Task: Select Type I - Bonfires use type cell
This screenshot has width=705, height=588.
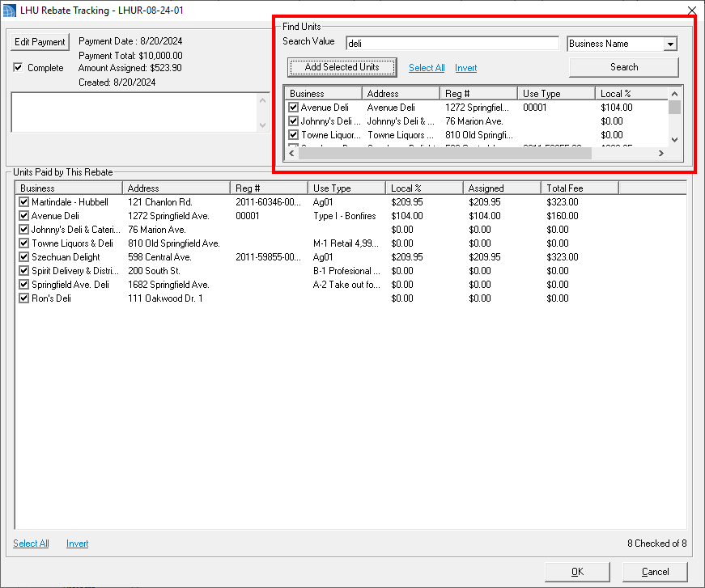Action: pos(345,216)
